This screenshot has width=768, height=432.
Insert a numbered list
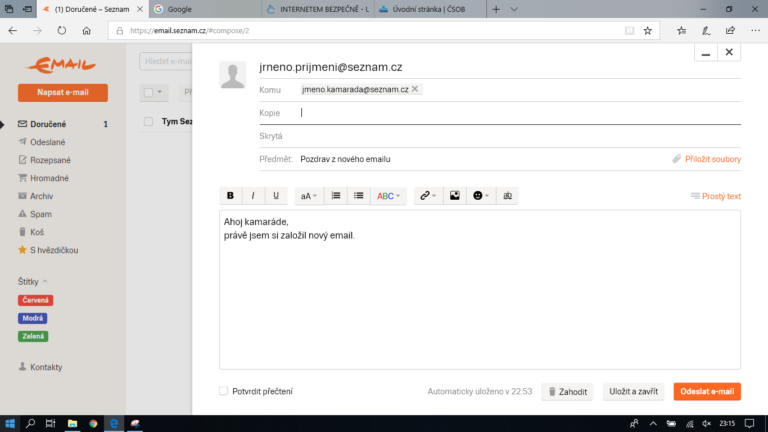[336, 196]
